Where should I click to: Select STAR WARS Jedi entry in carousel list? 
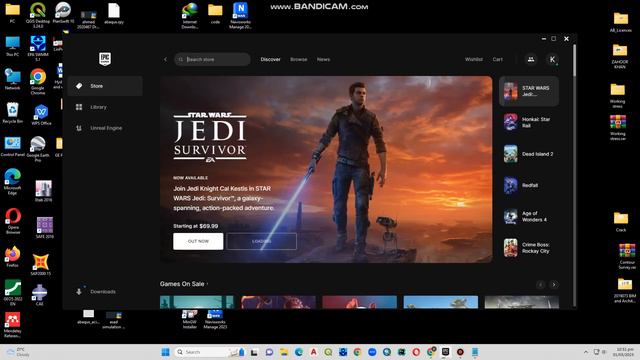(x=529, y=91)
